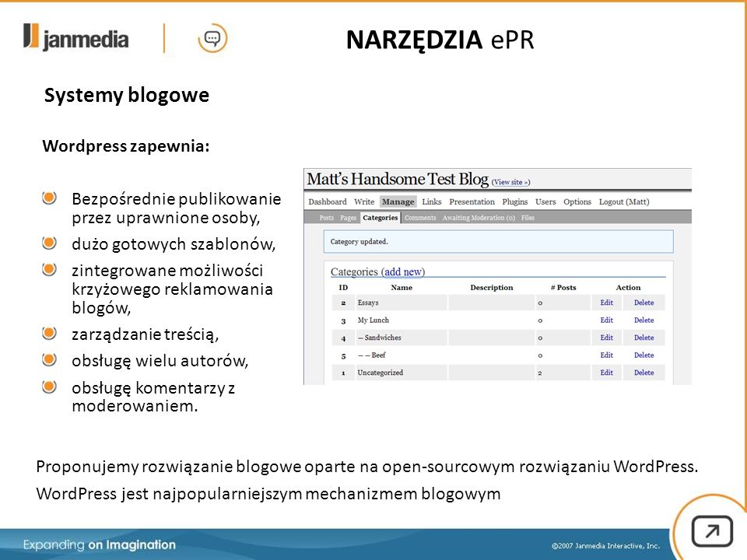Switch to the Posts sub-tab
The image size is (747, 560).
coord(326,218)
